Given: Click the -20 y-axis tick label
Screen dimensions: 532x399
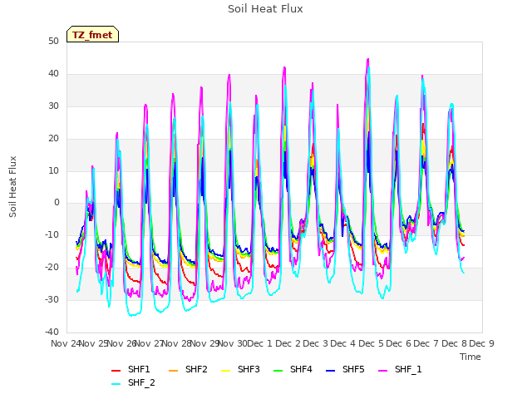Looking at the screenshot, I should (x=52, y=268).
